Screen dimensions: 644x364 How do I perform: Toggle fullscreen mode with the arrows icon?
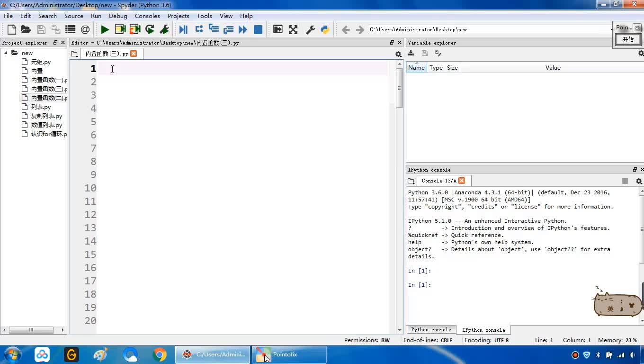click(293, 29)
